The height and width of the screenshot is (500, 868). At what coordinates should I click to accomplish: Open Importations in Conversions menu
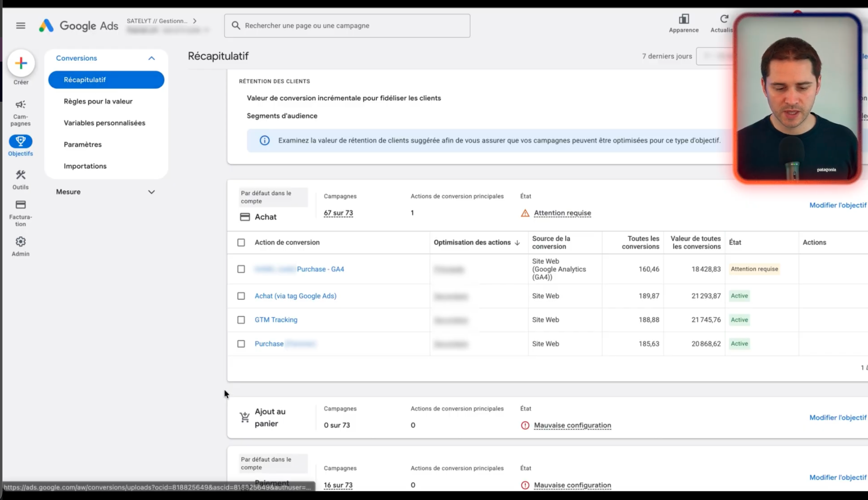pos(85,166)
